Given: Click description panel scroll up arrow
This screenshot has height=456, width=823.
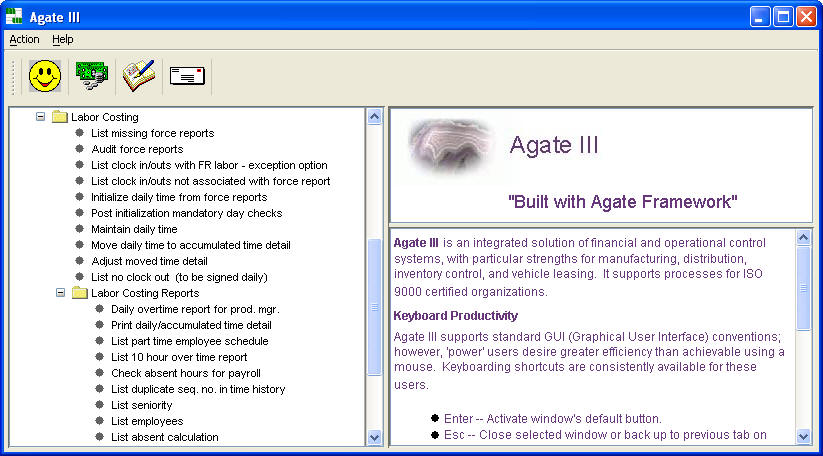Looking at the screenshot, I should click(x=804, y=238).
